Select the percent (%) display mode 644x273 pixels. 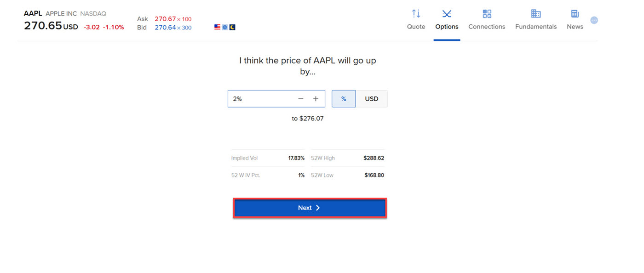[x=344, y=98]
